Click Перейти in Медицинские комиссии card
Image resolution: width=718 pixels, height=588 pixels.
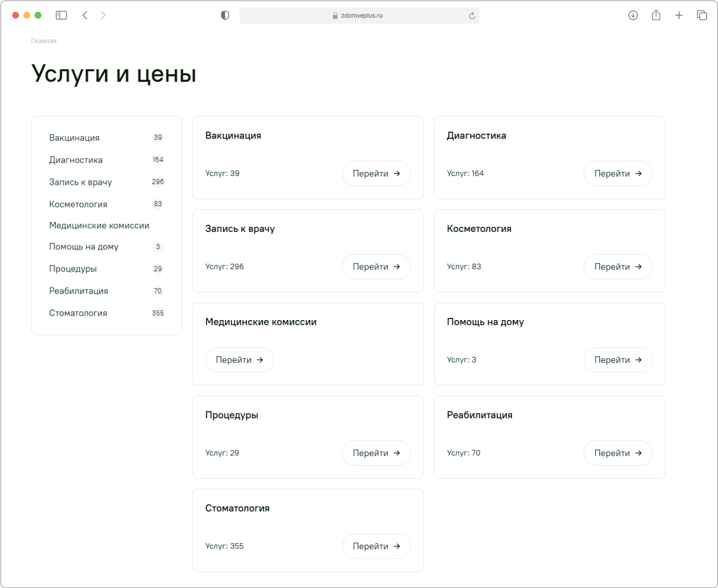[240, 360]
